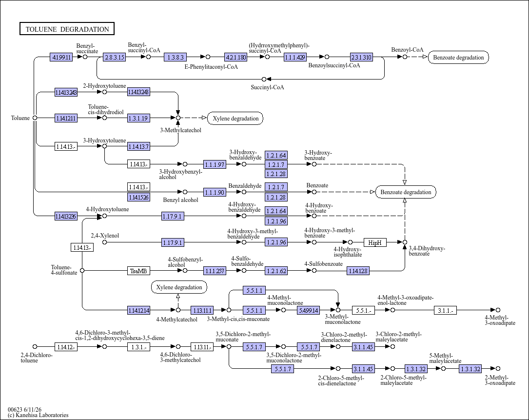Open enzyme 1.2.1.62 box
529x420 pixels.
pos(276,271)
